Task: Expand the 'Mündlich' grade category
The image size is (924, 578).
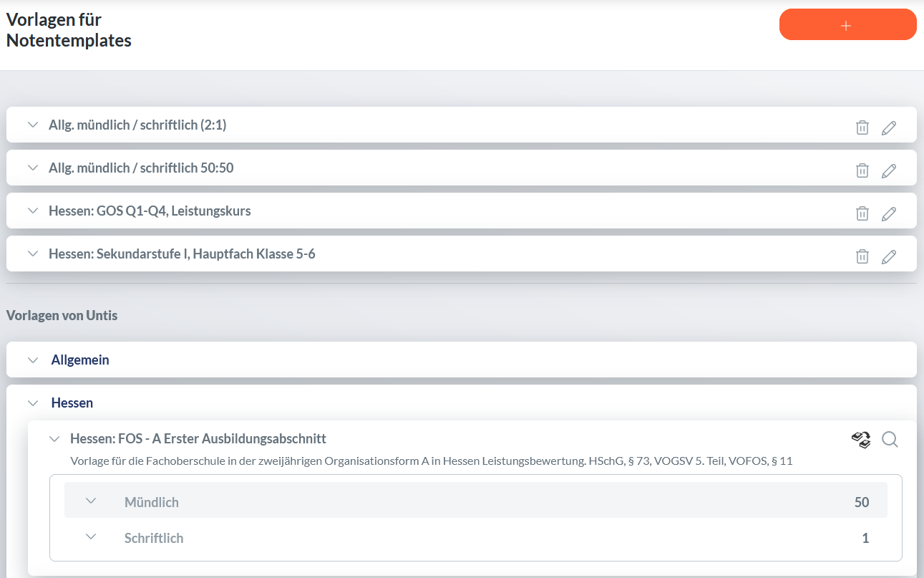Action: (91, 501)
